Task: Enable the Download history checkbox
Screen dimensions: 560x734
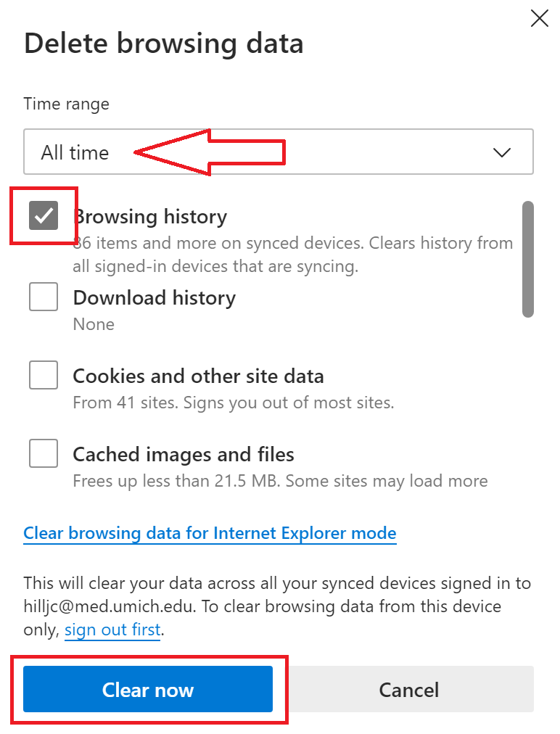Action: [44, 297]
